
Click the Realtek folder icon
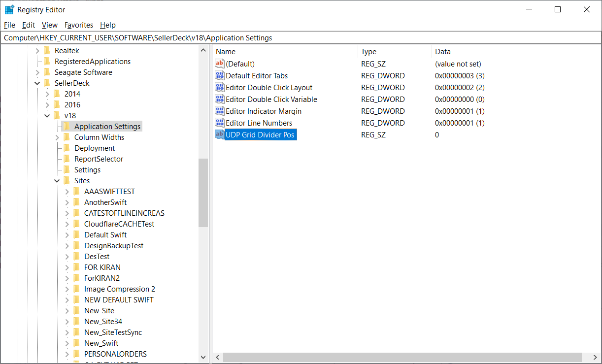coord(47,51)
